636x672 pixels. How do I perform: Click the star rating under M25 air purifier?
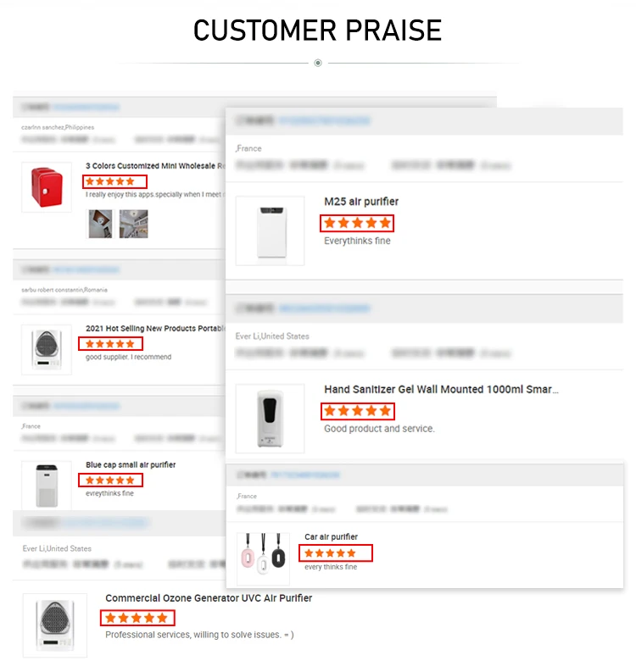357,223
